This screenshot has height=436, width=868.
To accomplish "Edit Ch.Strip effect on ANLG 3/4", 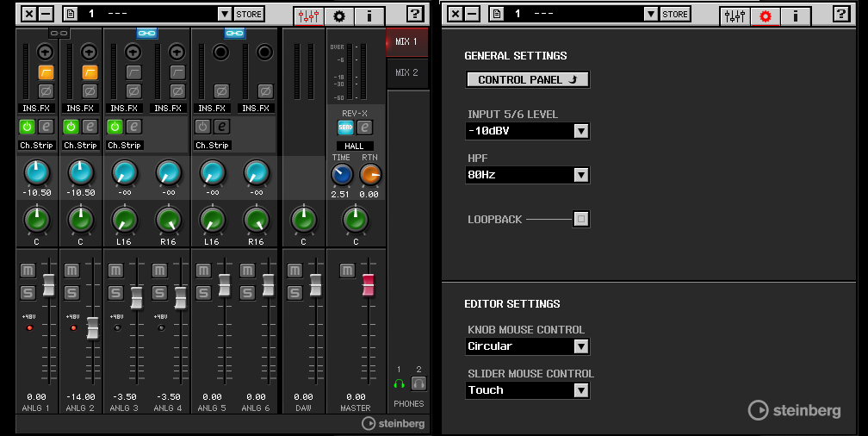I will tap(133, 127).
